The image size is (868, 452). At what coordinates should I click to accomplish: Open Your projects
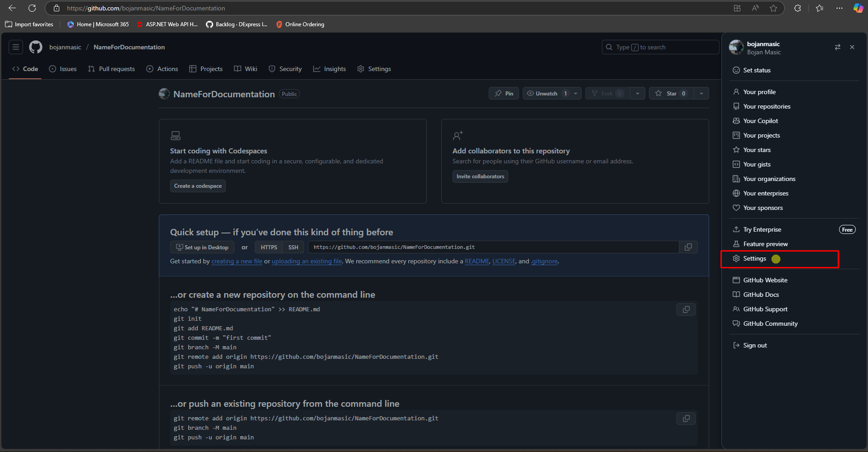click(x=794, y=135)
